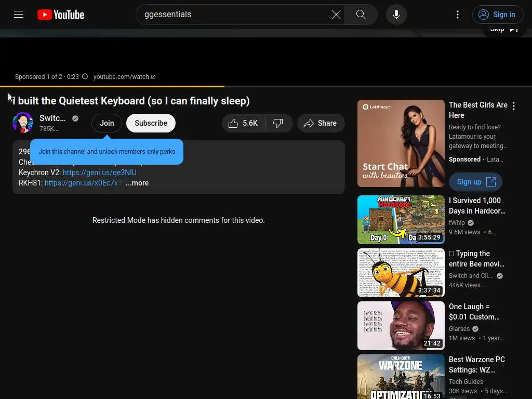Open the youtube.com/watch ad link

click(124, 77)
